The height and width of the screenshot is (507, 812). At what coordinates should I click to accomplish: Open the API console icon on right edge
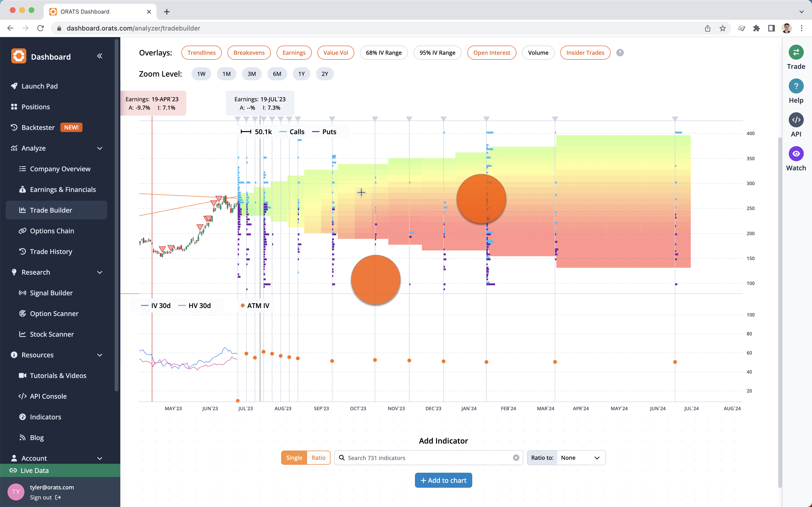click(796, 120)
